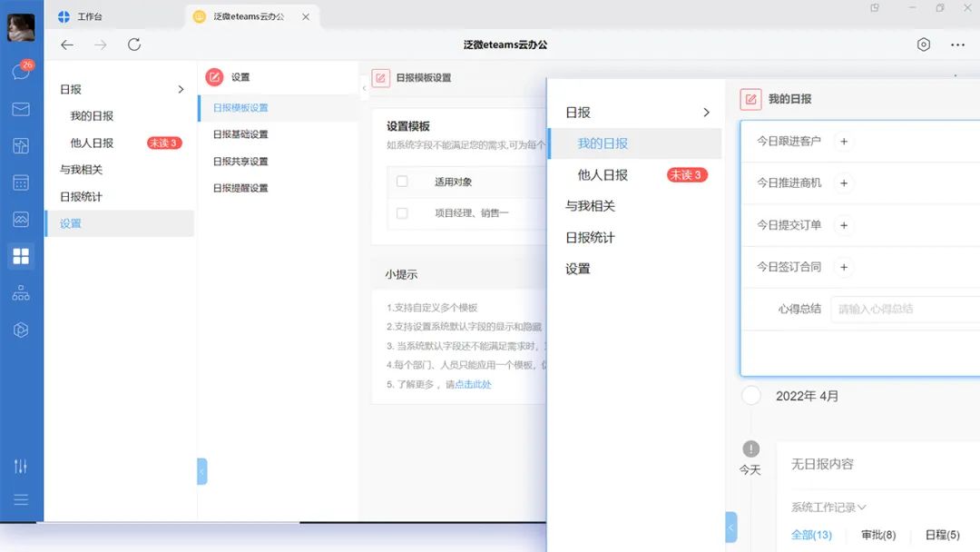This screenshot has height=552, width=980.
Task: Click the filter sliders icon near sidebar bottom
Action: tap(20, 466)
